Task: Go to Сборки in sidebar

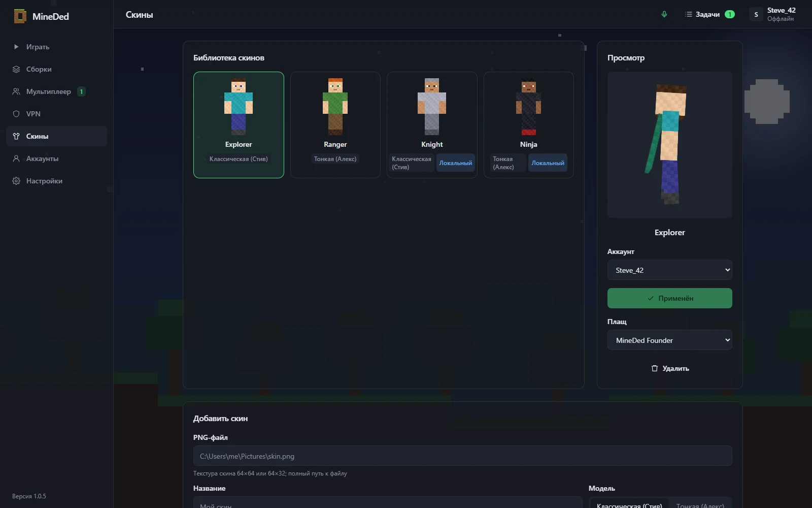Action: tap(56, 69)
